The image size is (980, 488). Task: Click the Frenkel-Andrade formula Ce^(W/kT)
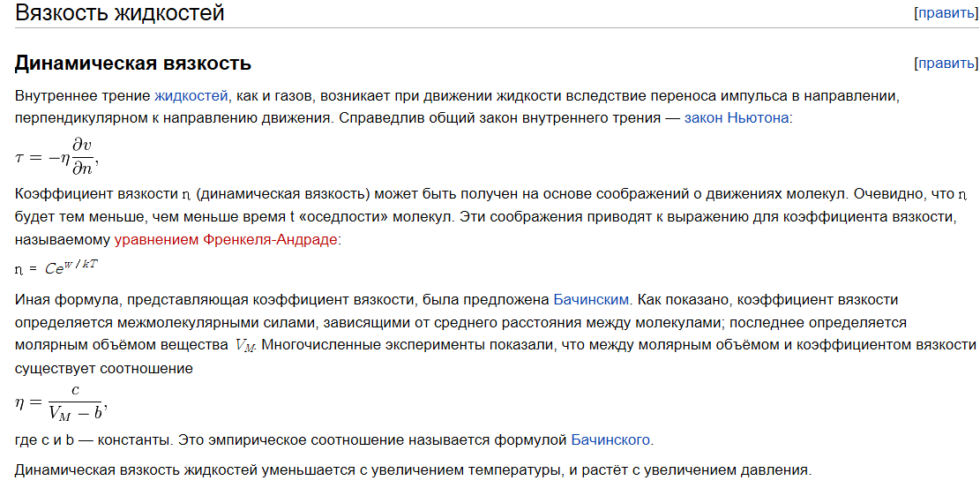click(x=56, y=267)
